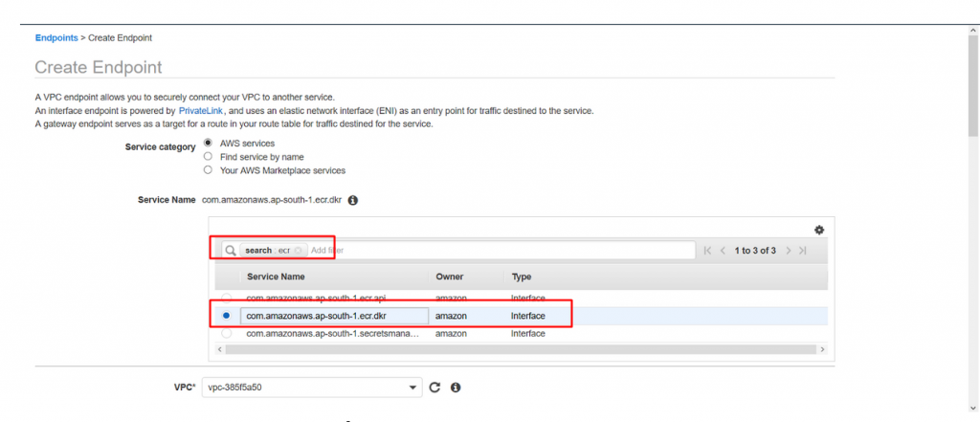Image resolution: width=980 pixels, height=422 pixels.
Task: Refresh the VPC list
Action: [x=435, y=388]
